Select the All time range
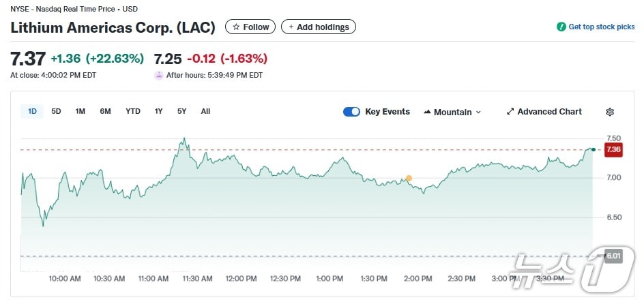 pyautogui.click(x=205, y=111)
